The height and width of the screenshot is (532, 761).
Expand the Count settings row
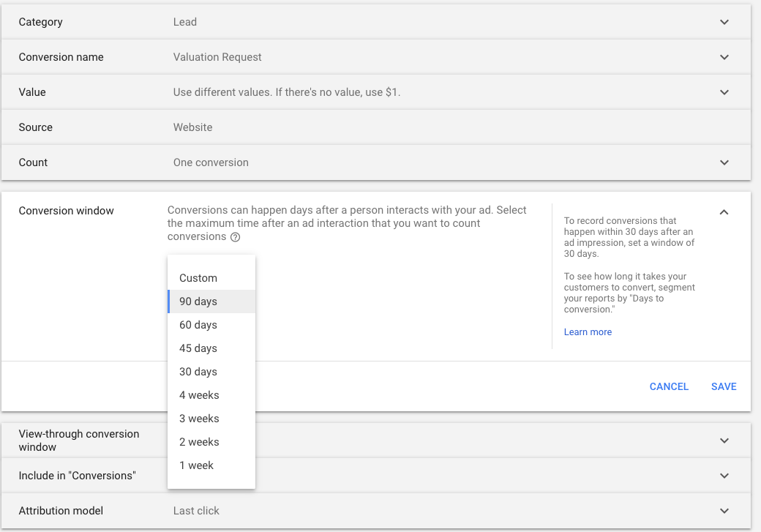coord(724,162)
